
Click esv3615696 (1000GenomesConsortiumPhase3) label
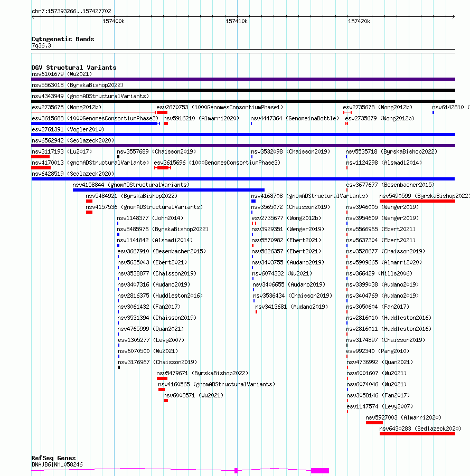[217, 163]
